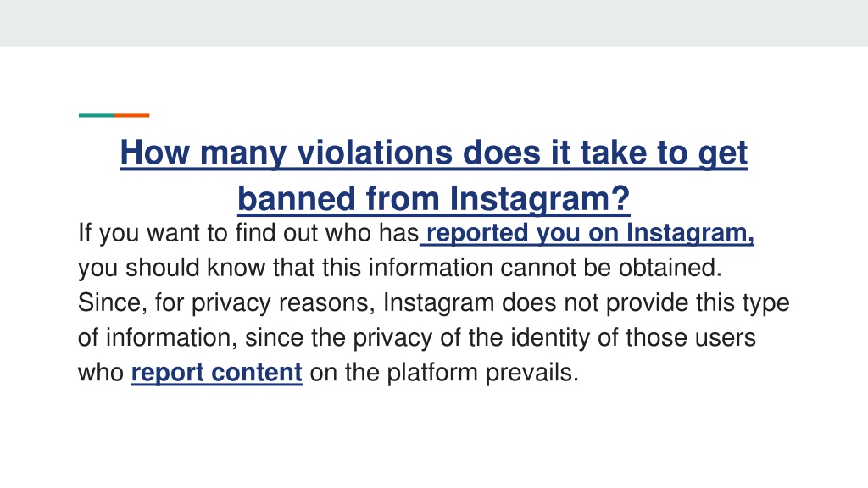The width and height of the screenshot is (868, 488).
Task: Click the word 'Since,' in the paragraph
Action: 113,302
